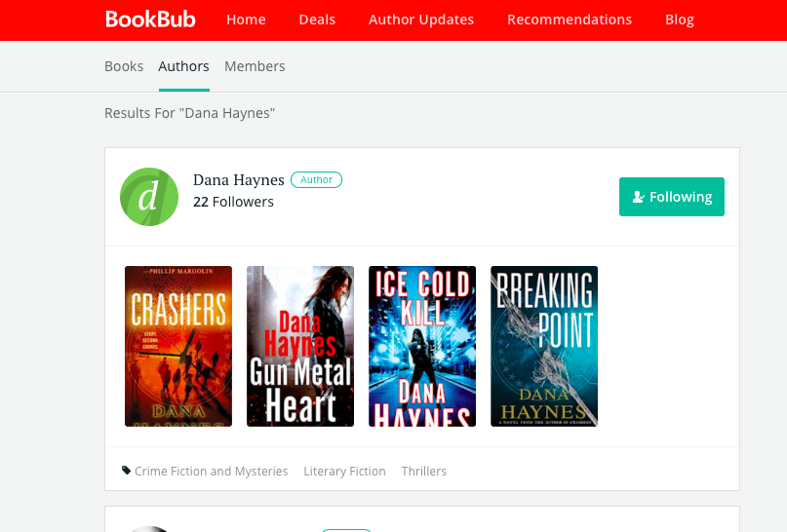This screenshot has width=787, height=532.
Task: Visit the Blog link in header
Action: pos(680,19)
